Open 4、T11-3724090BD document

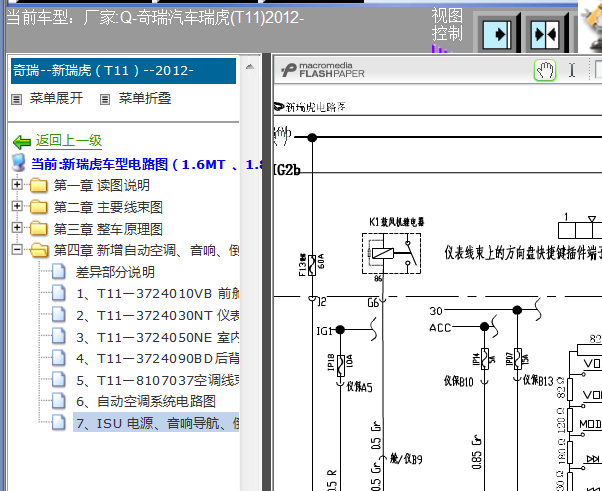[x=157, y=359]
